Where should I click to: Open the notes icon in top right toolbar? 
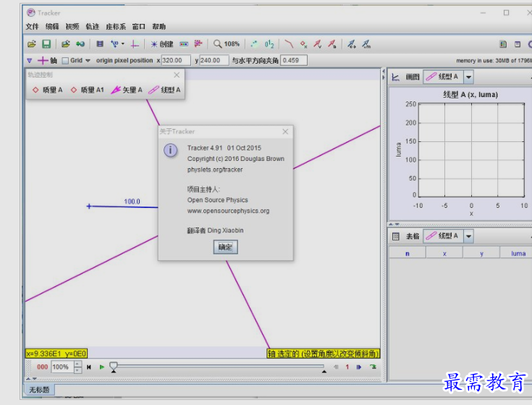(x=503, y=44)
